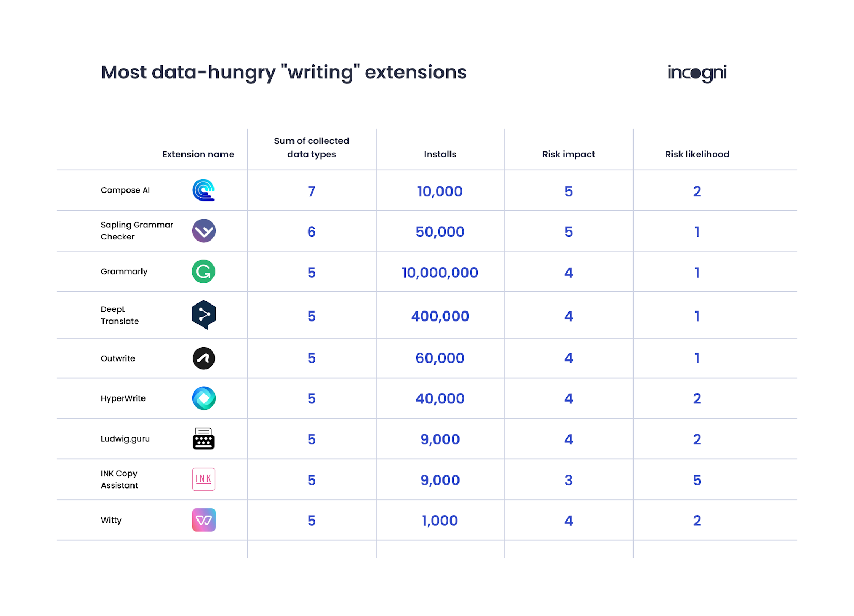Screen dimensions: 854x616
Task: Select Grammarly's 10,000,000 installs value
Action: (440, 273)
